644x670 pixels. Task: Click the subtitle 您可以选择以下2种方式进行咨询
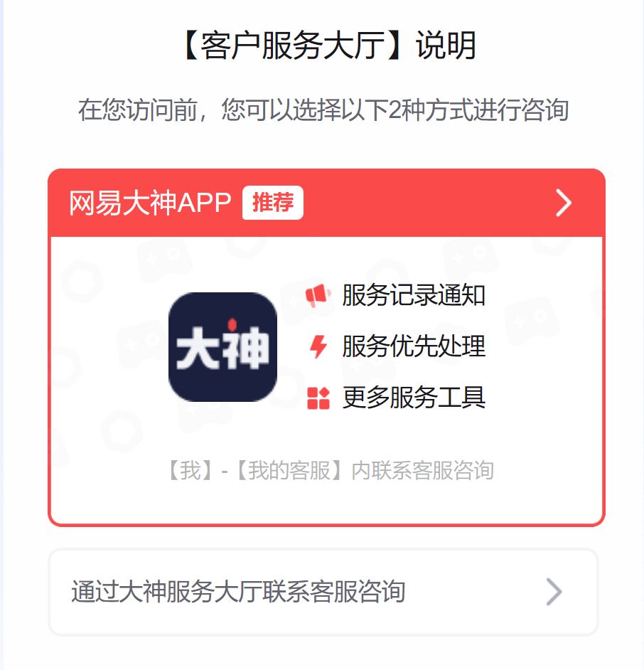tap(395, 110)
